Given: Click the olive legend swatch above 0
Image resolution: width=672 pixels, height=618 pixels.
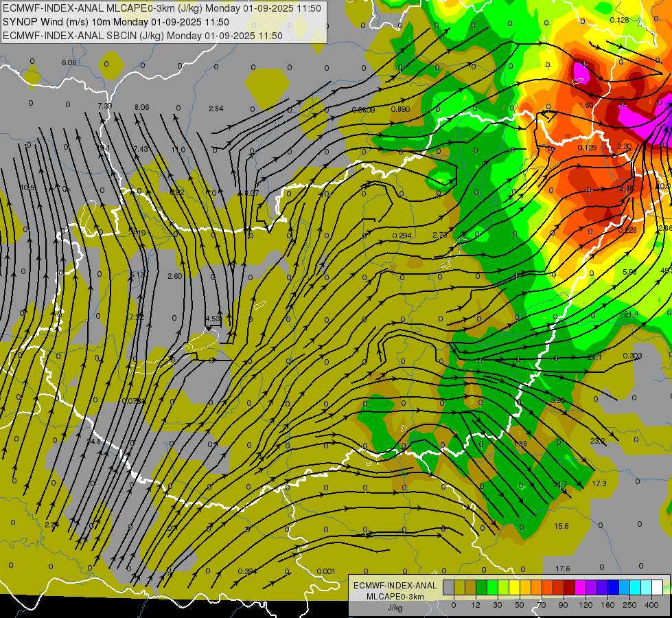Looking at the screenshot, I should tap(459, 587).
